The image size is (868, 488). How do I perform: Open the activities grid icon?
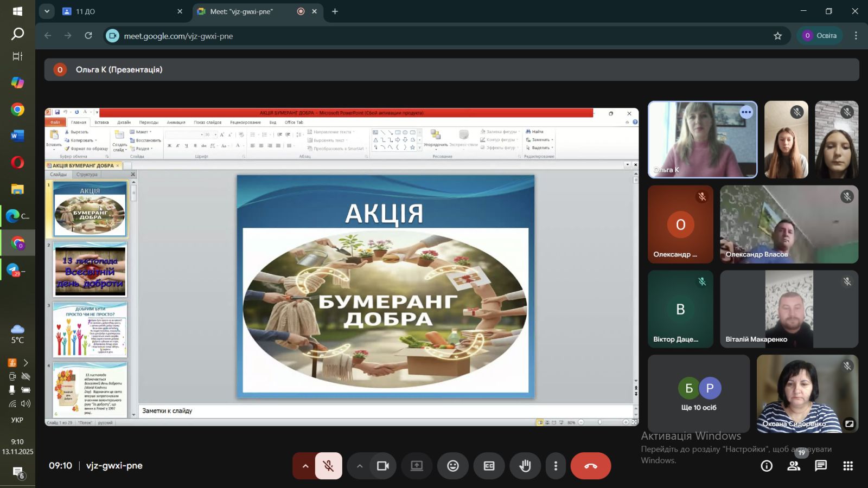click(848, 466)
